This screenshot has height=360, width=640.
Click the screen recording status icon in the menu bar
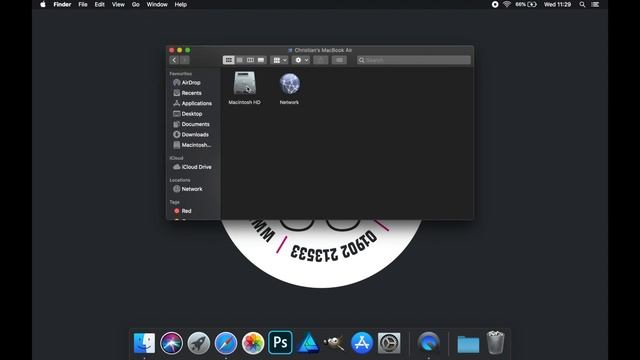point(495,4)
